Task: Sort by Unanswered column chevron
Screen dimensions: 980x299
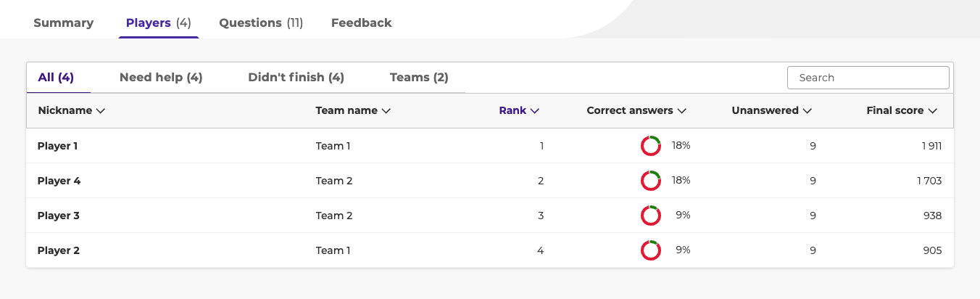Action: (x=807, y=111)
